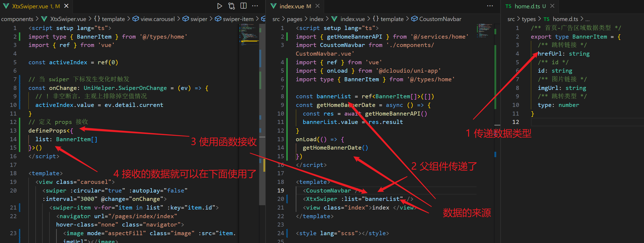Click 'CoustomNavbar' tag on index.vue line 19
644x243 pixels.
click(x=328, y=191)
